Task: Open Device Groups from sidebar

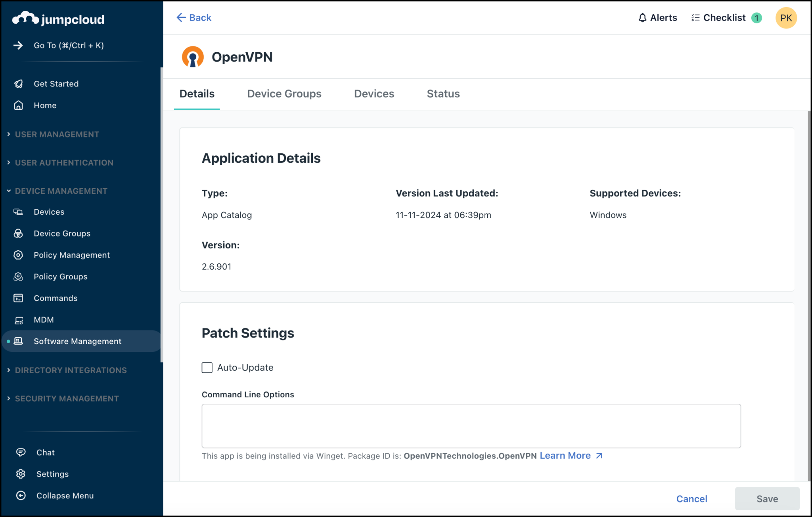Action: pos(62,233)
